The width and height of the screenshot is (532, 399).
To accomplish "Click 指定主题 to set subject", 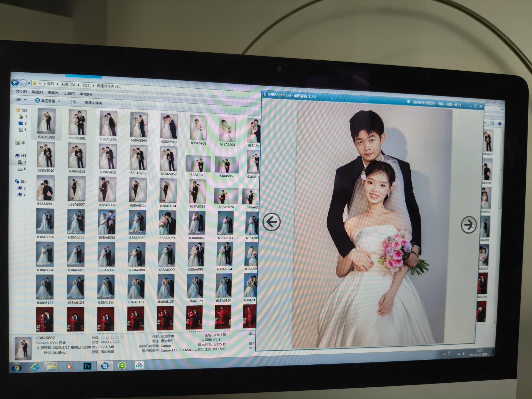I will pos(220,335).
